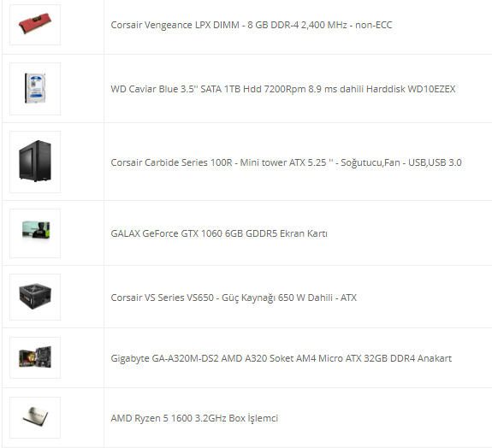
Task: Click 'Güç Kaynağı 650 W' text
Action: tap(264, 298)
